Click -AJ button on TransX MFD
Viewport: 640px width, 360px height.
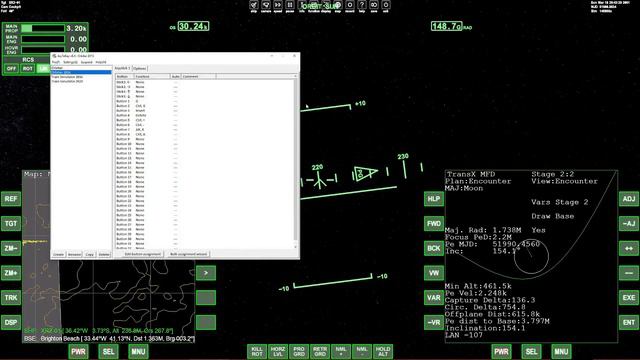click(629, 224)
